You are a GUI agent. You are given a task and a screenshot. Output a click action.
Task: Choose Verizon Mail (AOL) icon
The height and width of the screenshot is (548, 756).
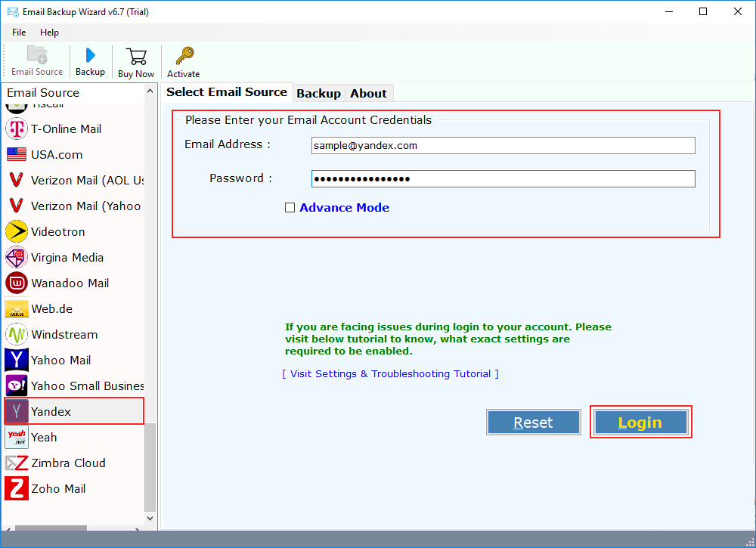click(17, 180)
